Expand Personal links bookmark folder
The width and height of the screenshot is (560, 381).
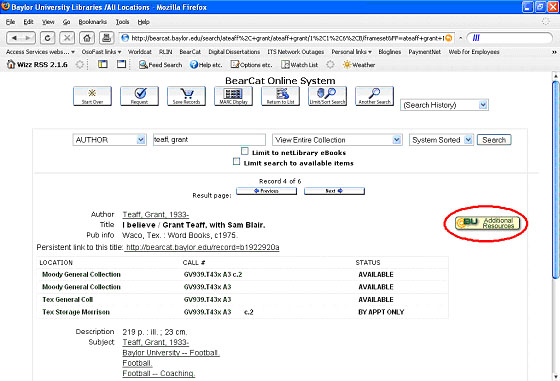(351, 52)
